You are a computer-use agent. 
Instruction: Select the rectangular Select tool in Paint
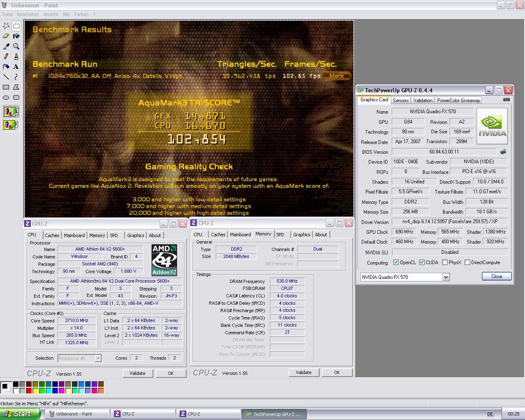[16, 26]
